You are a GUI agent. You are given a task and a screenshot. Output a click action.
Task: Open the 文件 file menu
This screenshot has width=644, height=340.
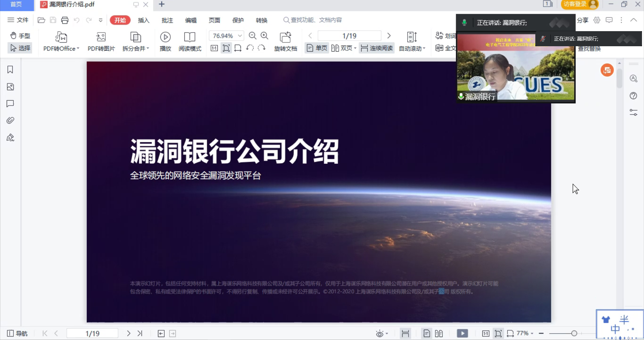click(x=18, y=20)
